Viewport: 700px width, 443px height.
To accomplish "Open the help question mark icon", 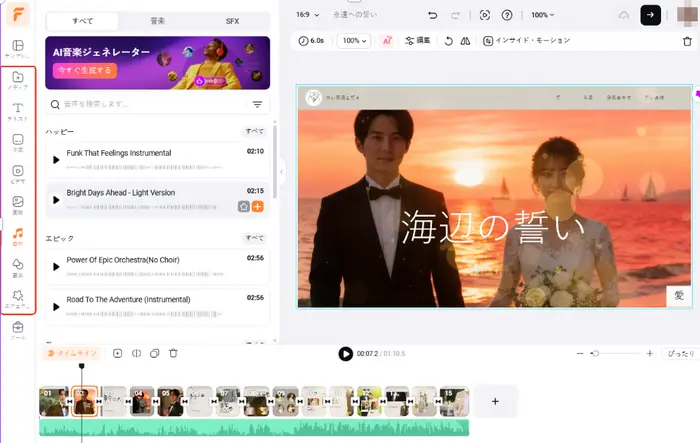I will point(507,15).
